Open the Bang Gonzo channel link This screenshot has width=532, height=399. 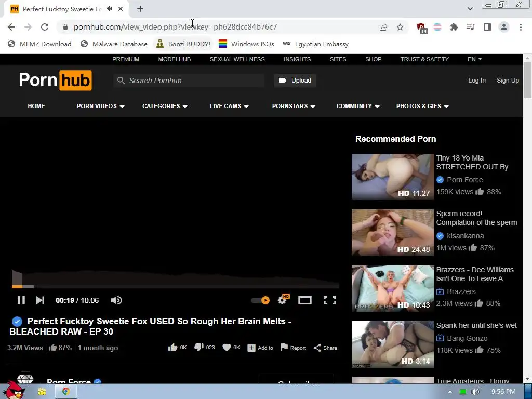[x=467, y=338]
